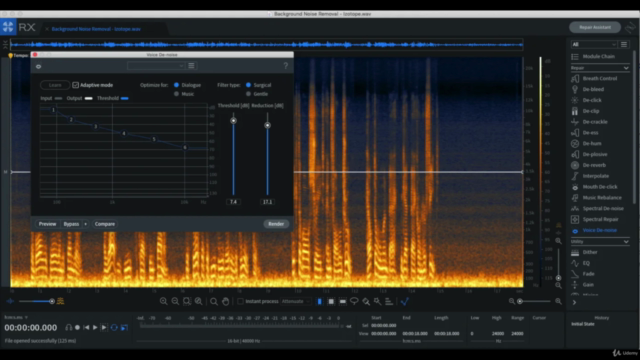Open the Voice De-noise preset menu

191,66
